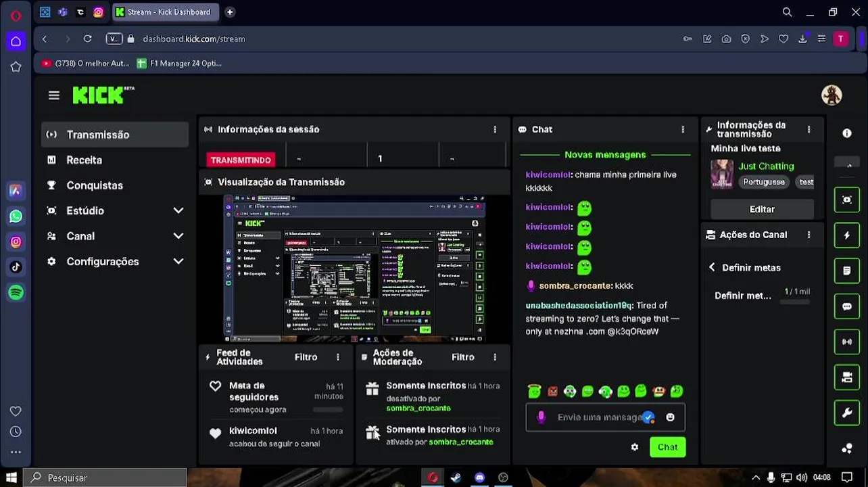Open Chat panel three-dot options
868x487 pixels.
[683, 129]
